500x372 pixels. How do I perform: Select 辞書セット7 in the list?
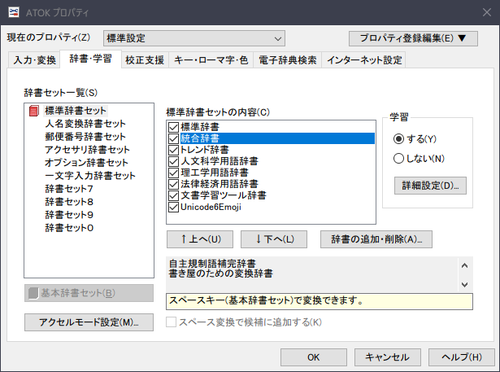point(69,189)
